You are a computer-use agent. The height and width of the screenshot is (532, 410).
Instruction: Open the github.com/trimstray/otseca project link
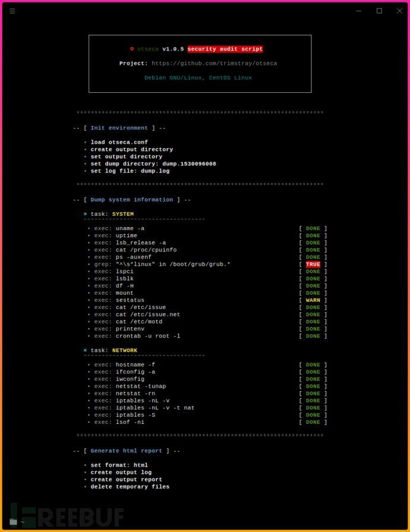(215, 64)
